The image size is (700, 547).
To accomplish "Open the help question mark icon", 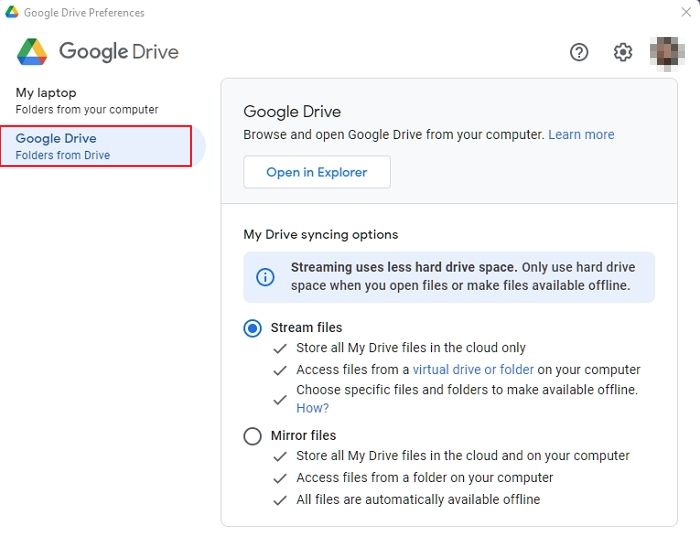I will pos(579,52).
